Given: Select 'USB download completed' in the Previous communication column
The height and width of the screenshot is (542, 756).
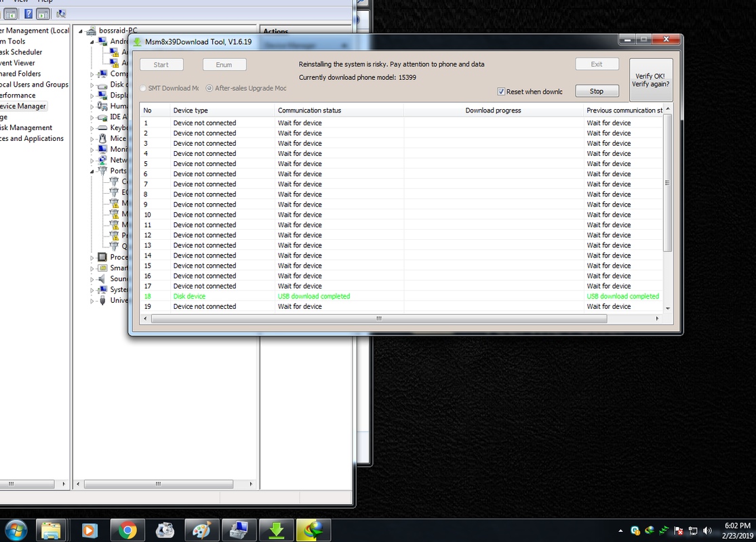Looking at the screenshot, I should click(x=623, y=296).
